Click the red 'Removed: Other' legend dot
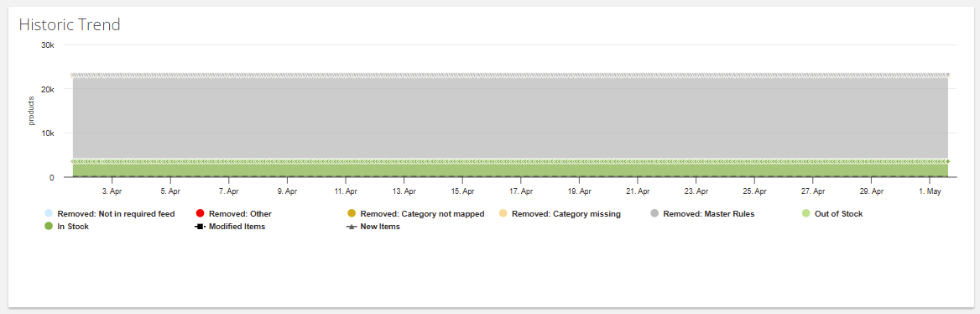Image resolution: width=980 pixels, height=314 pixels. [200, 214]
